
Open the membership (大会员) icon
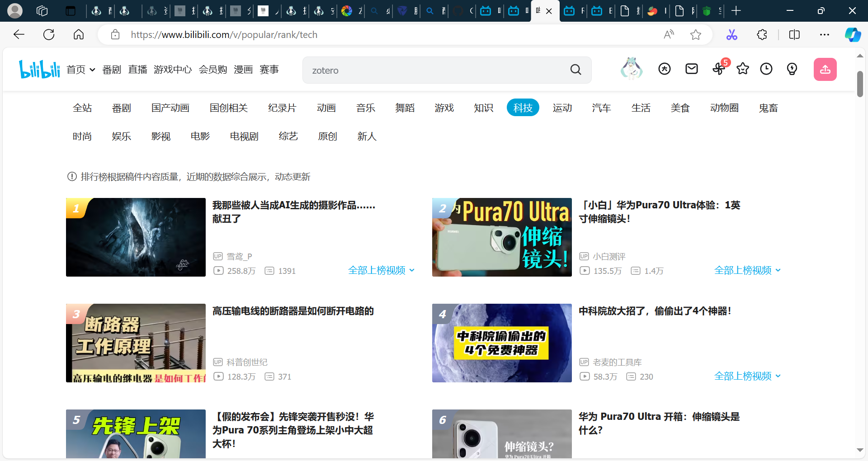click(664, 69)
